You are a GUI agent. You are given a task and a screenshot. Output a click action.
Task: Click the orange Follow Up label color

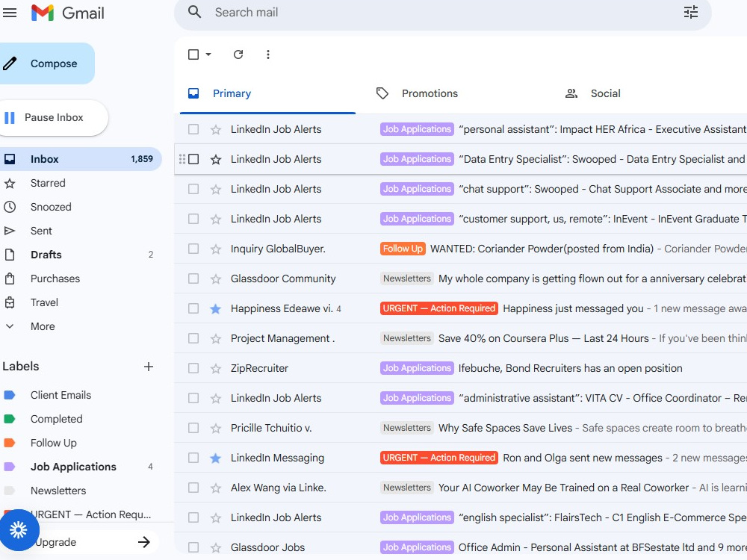10,443
